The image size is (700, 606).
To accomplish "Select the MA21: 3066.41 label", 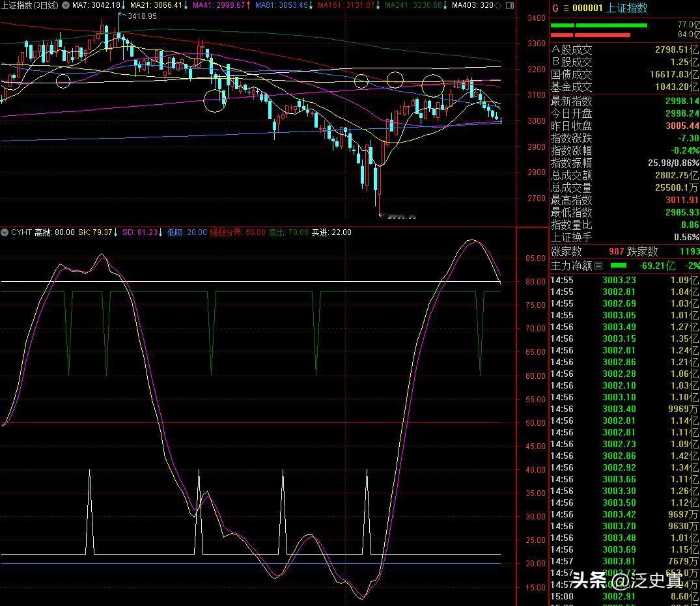I will click(156, 5).
